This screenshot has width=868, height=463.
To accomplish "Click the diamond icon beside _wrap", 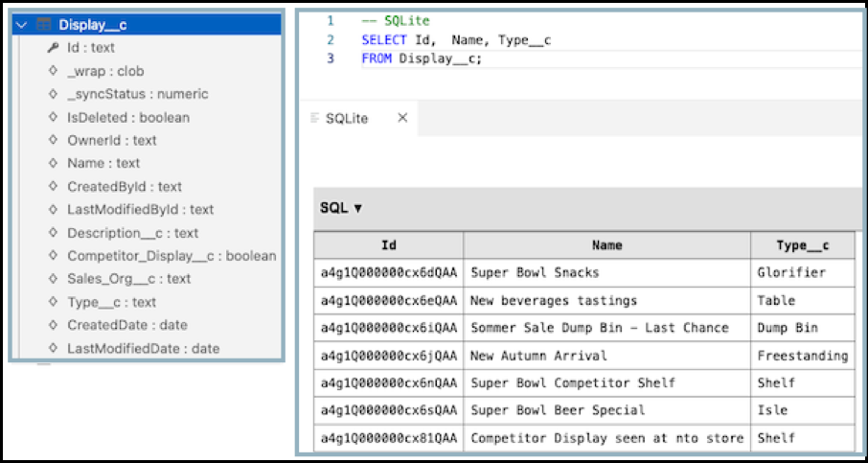I will [x=53, y=72].
